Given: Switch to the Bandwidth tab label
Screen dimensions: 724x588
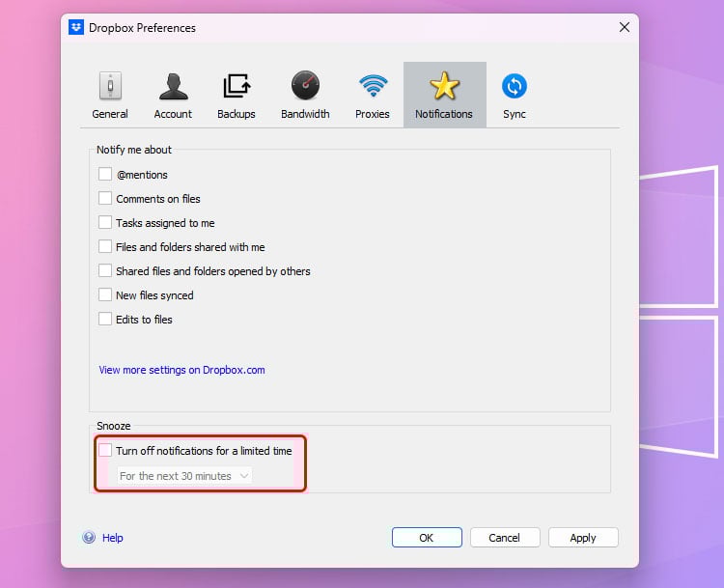Looking at the screenshot, I should pyautogui.click(x=305, y=114).
